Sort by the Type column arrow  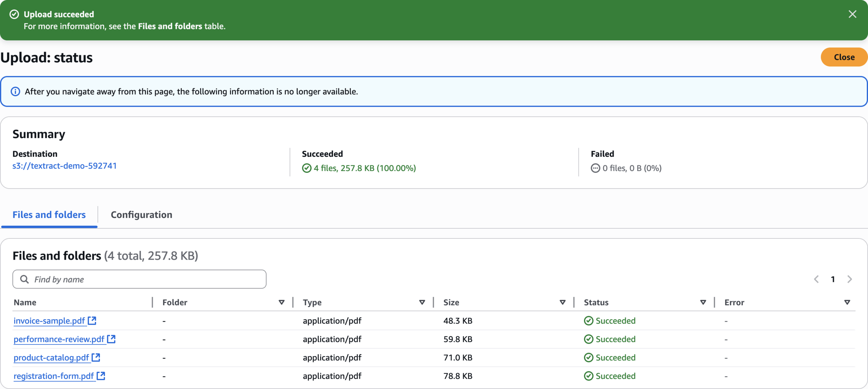(422, 302)
